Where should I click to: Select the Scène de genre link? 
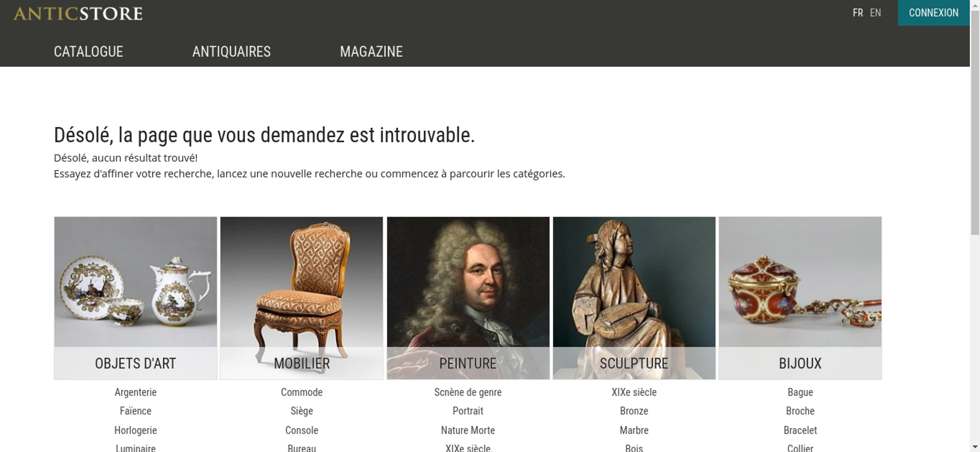point(468,392)
